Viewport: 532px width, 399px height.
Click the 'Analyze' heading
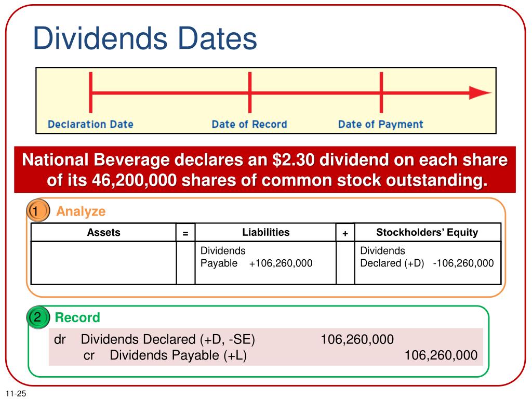coord(81,211)
